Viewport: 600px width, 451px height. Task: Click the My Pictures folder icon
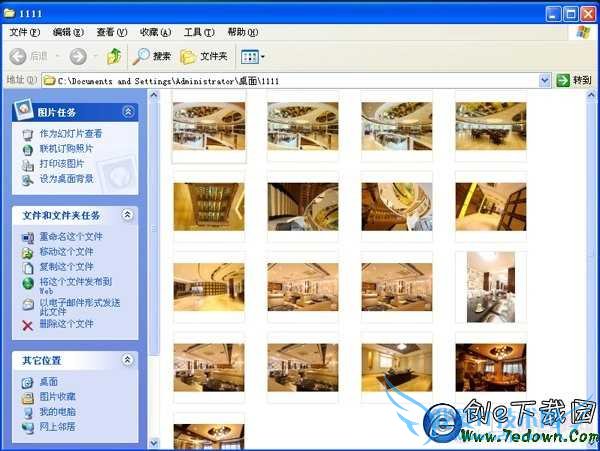pos(28,398)
